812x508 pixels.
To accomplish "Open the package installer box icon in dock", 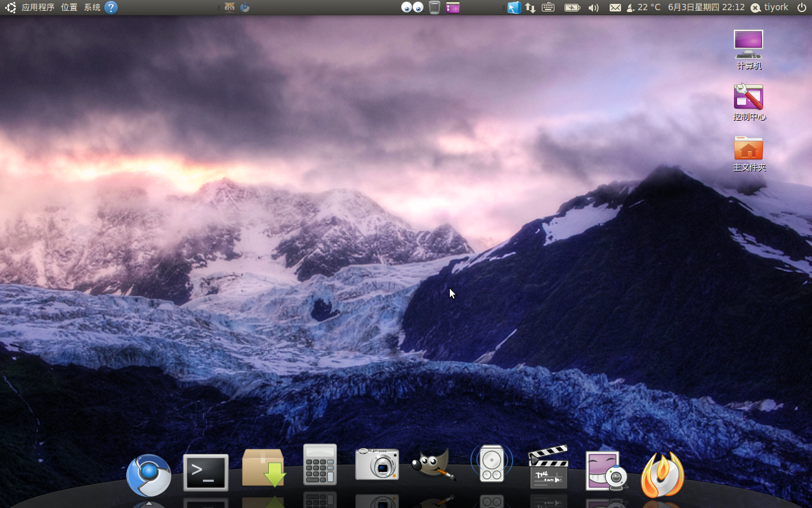I will (x=264, y=468).
